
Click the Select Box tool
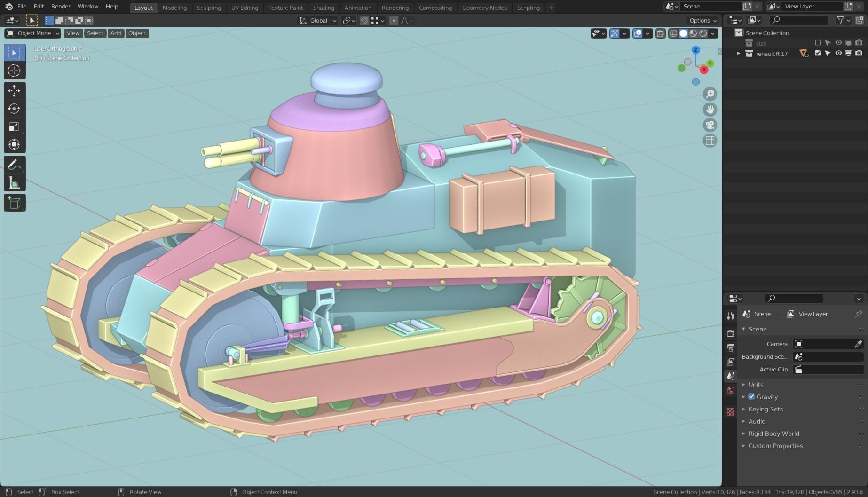(14, 53)
